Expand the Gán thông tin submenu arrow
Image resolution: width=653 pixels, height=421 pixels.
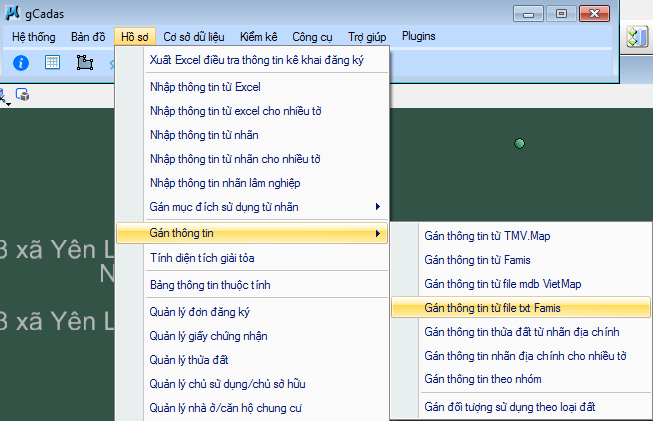click(377, 233)
